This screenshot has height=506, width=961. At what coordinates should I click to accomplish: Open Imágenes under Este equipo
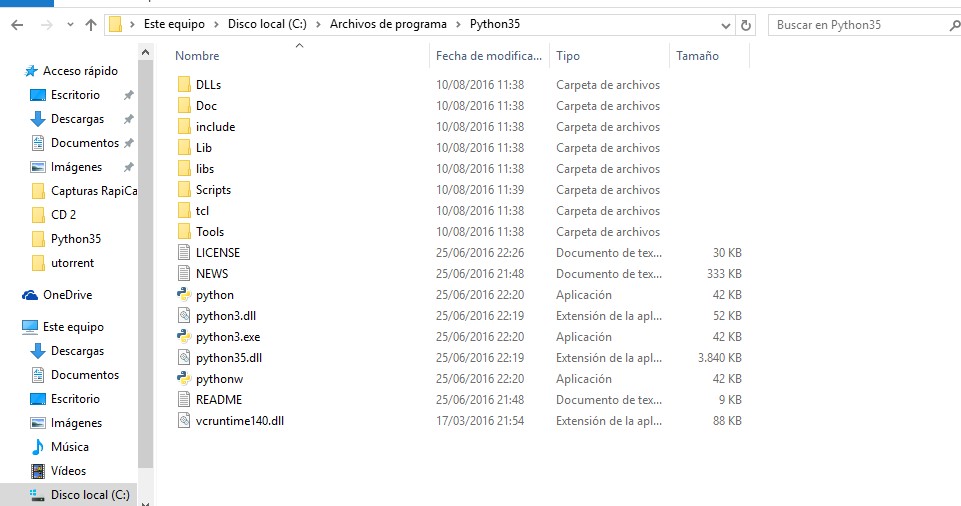click(x=76, y=423)
